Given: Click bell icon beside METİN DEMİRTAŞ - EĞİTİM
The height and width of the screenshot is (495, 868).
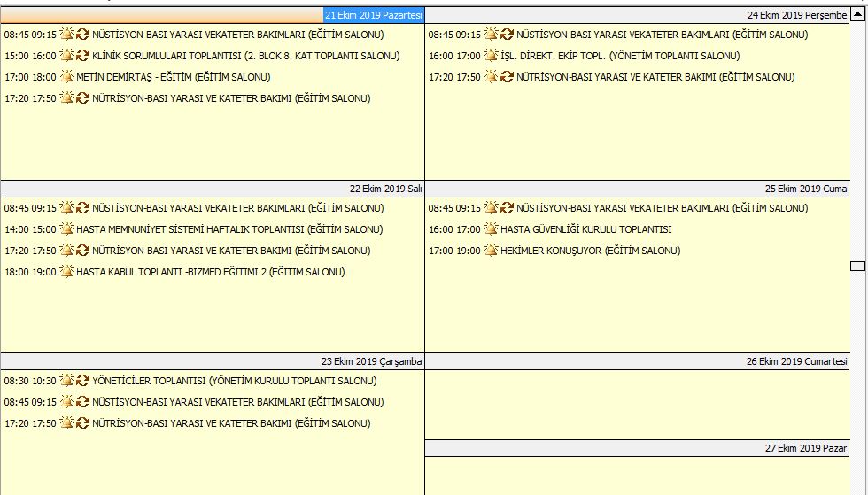Looking at the screenshot, I should pos(66,77).
